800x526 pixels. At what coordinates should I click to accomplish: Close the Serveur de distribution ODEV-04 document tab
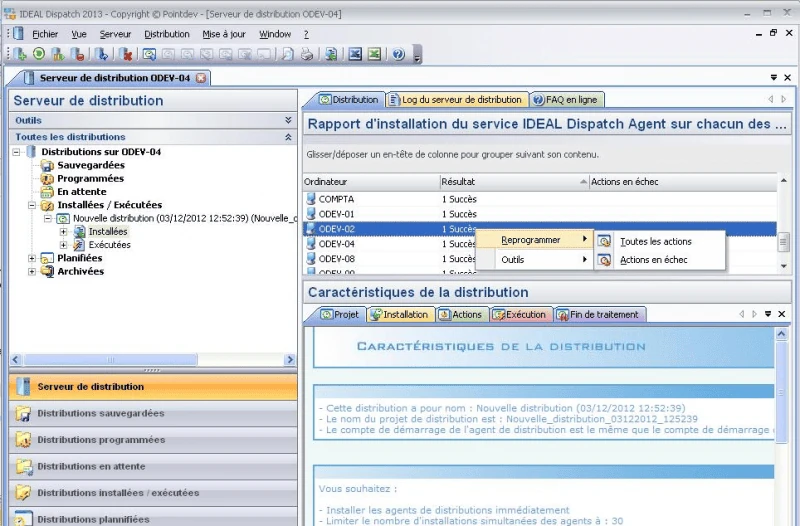(x=202, y=78)
